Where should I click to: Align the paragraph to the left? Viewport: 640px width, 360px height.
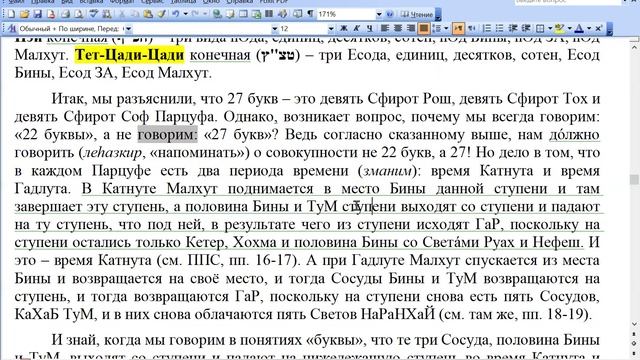(385, 28)
